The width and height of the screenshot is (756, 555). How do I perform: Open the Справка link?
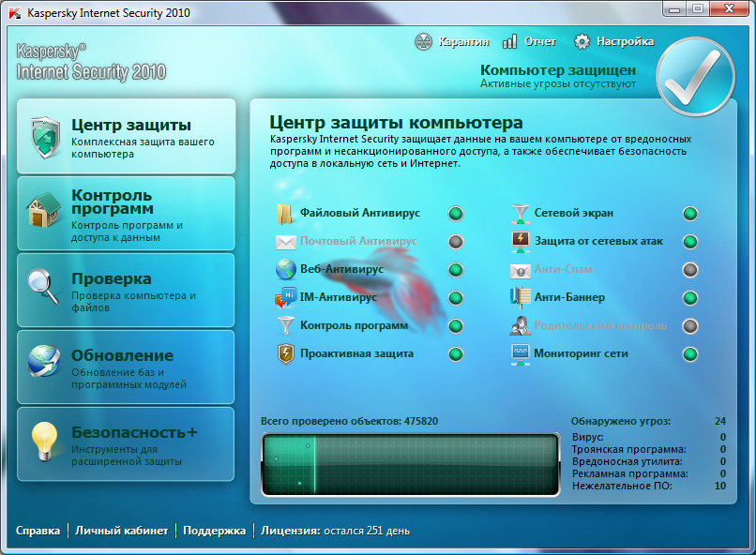(x=38, y=531)
